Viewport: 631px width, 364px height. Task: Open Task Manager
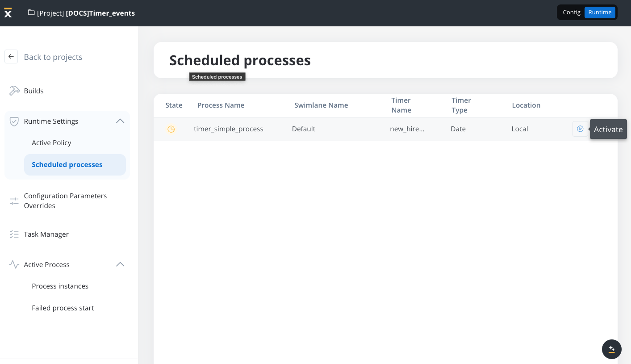(x=46, y=234)
